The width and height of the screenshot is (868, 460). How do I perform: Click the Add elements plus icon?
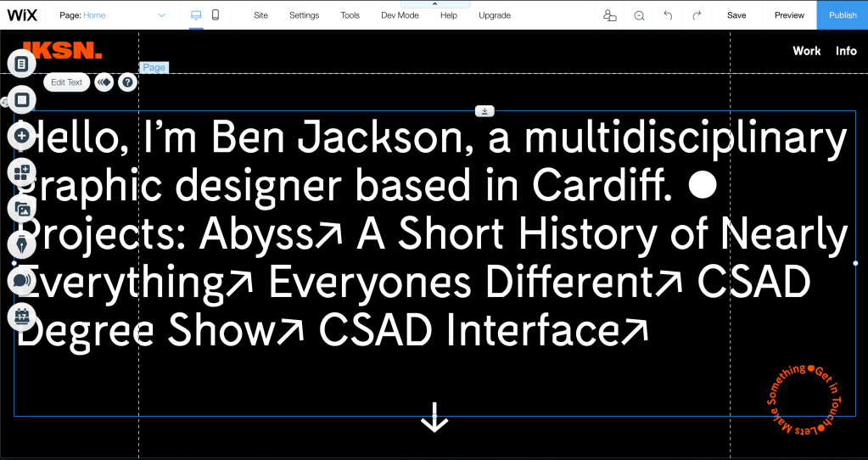point(22,136)
